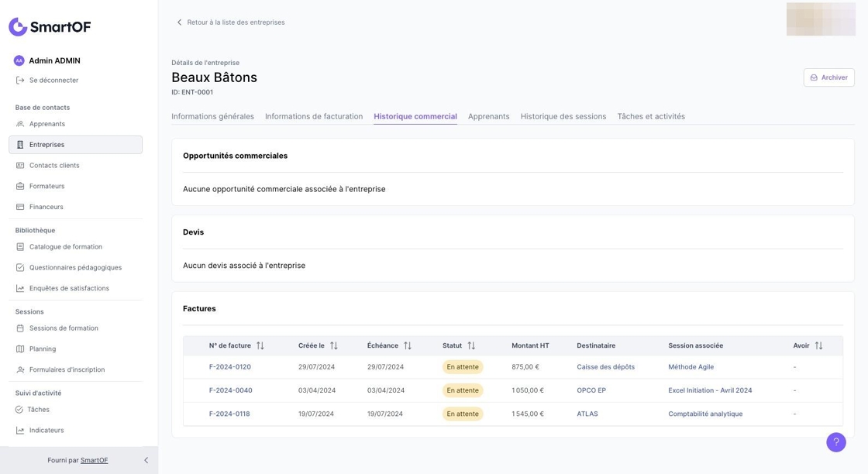
Task: Click the Archiver button
Action: click(x=828, y=77)
